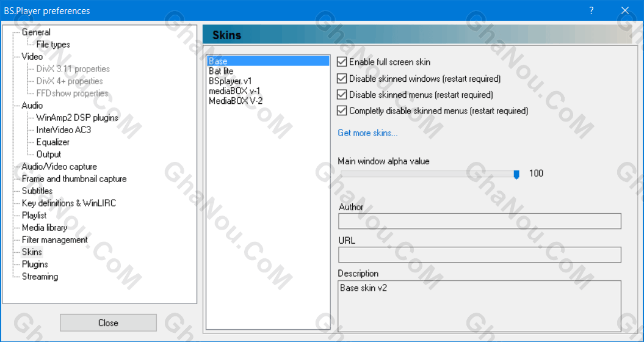Open Media library preferences

point(45,228)
